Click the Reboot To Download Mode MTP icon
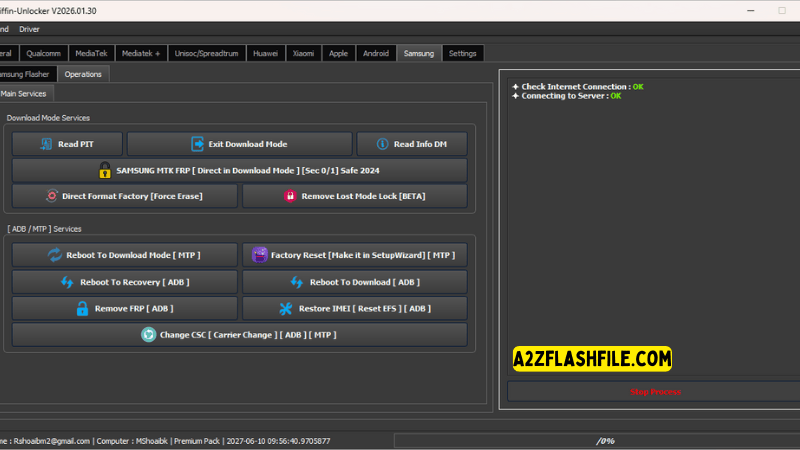Viewport: 800px width, 450px height. point(55,255)
